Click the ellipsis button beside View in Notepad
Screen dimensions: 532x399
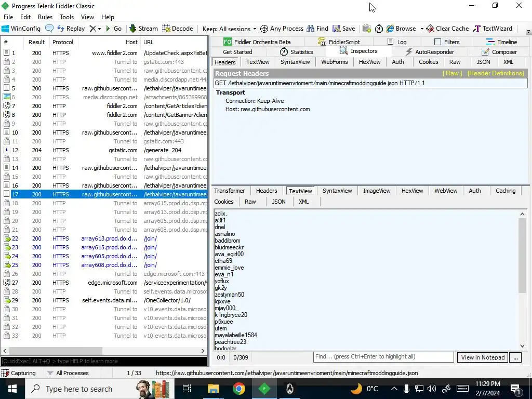pyautogui.click(x=515, y=357)
